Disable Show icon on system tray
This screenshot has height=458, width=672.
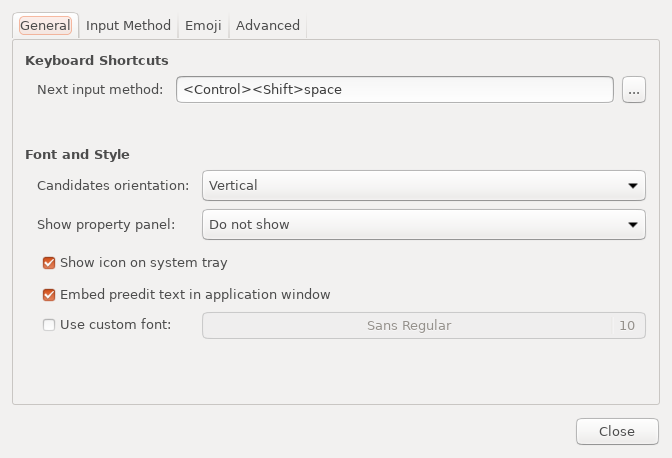click(x=49, y=263)
